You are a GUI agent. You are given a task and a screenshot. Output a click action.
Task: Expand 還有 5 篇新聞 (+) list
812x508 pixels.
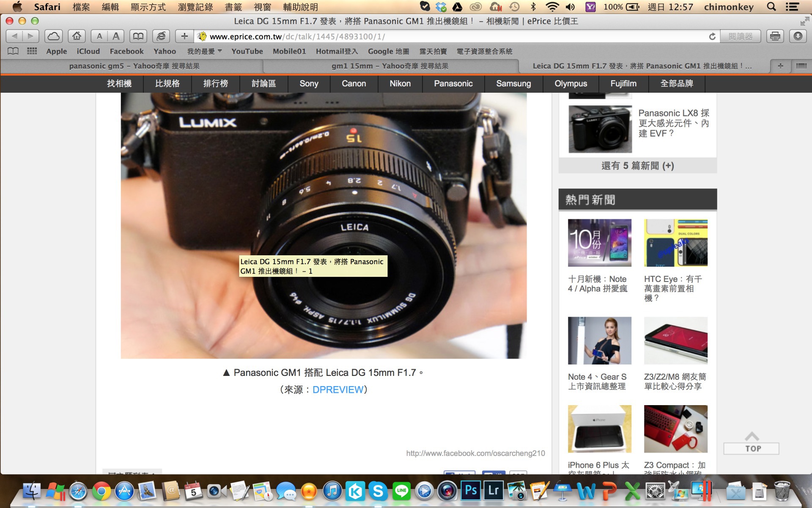638,166
